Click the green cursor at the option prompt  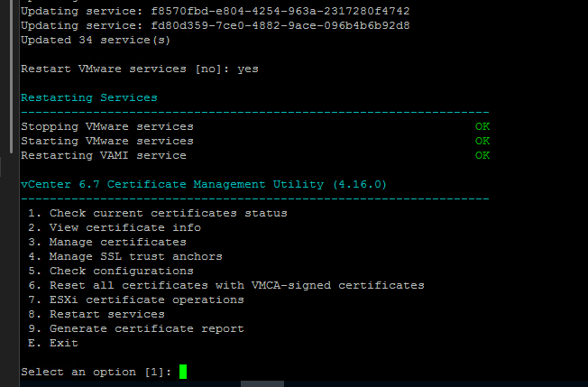[183, 372]
